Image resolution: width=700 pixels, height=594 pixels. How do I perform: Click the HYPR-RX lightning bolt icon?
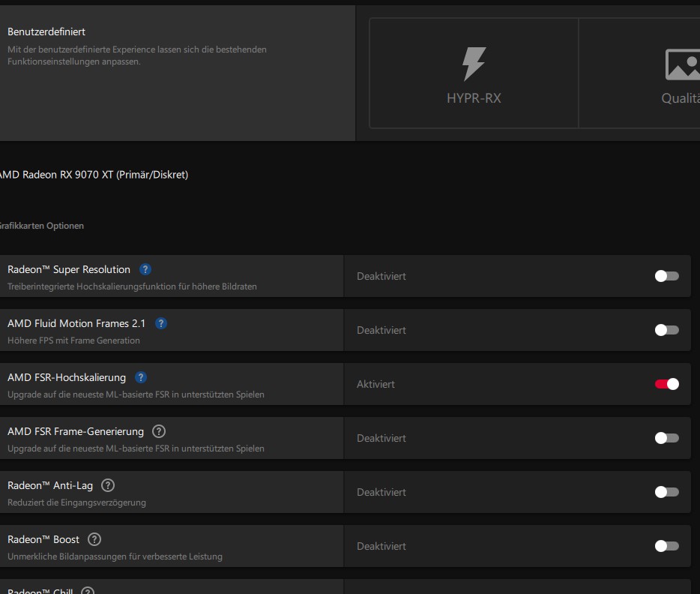(474, 64)
